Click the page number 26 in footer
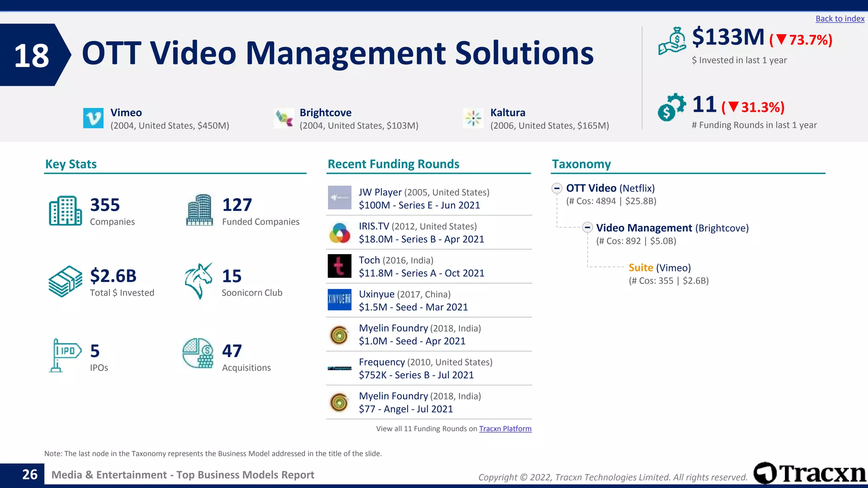The width and height of the screenshot is (868, 488). (x=30, y=474)
